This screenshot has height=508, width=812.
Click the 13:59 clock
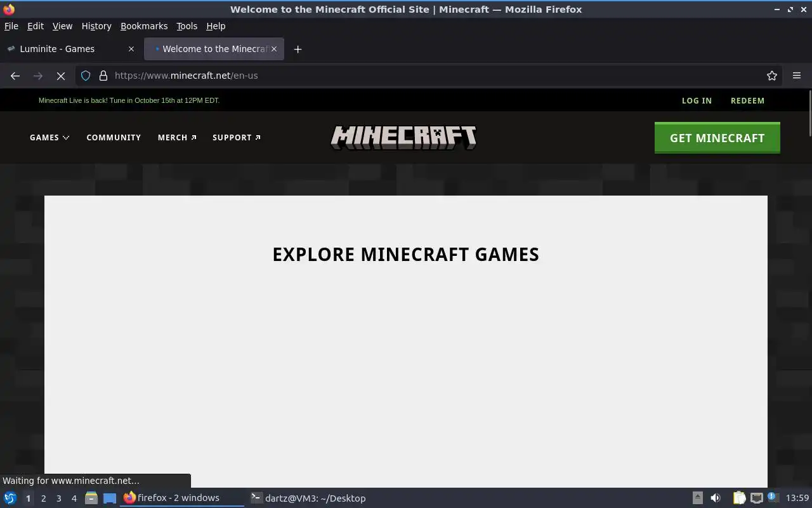797,498
